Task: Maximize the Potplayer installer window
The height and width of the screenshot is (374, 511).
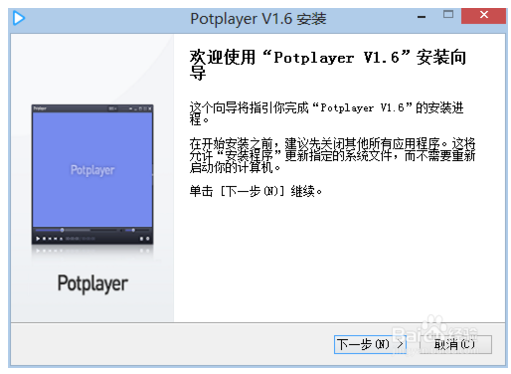Action: pyautogui.click(x=448, y=15)
